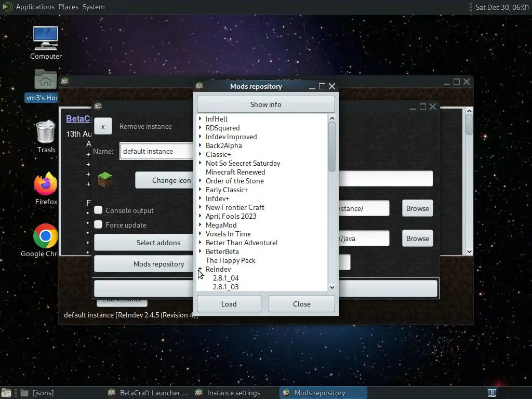Open the Applications menu
Screen dimensions: 532x399
35,7
